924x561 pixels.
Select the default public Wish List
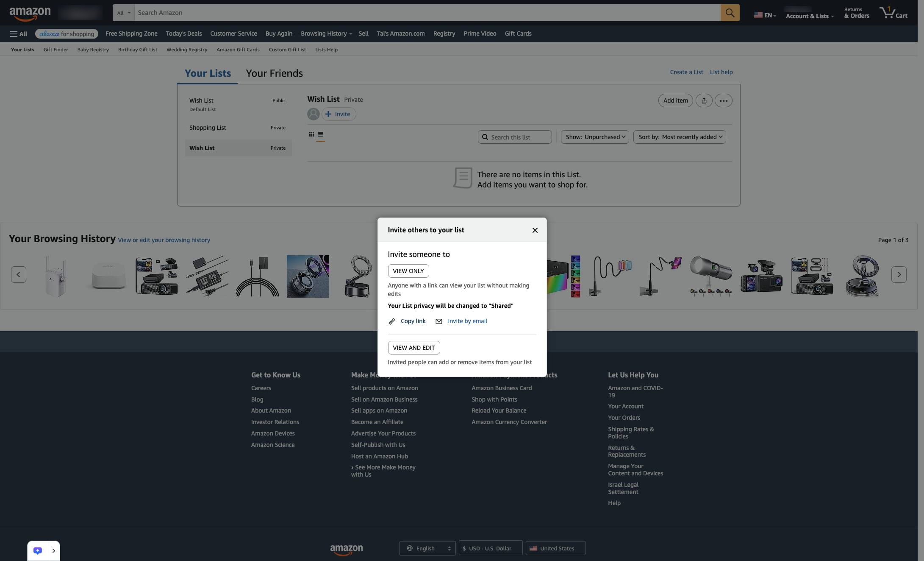tap(238, 104)
